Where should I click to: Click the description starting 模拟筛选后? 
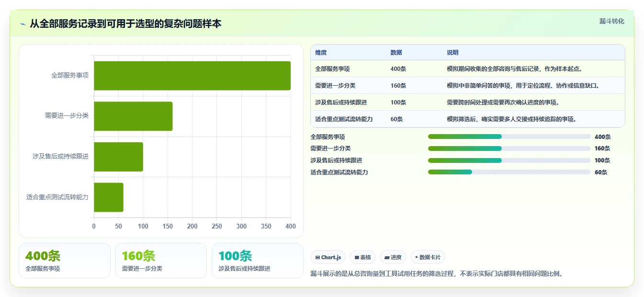coord(511,119)
